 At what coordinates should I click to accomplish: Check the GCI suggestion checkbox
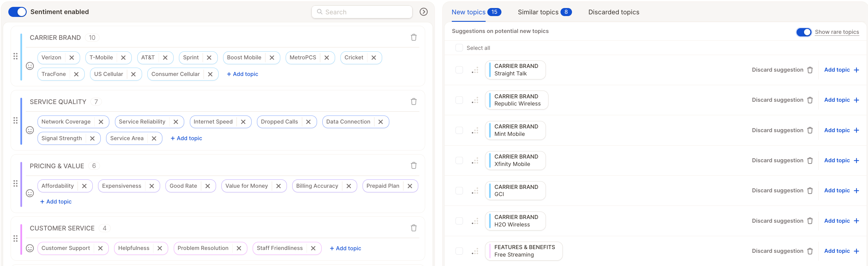[459, 191]
